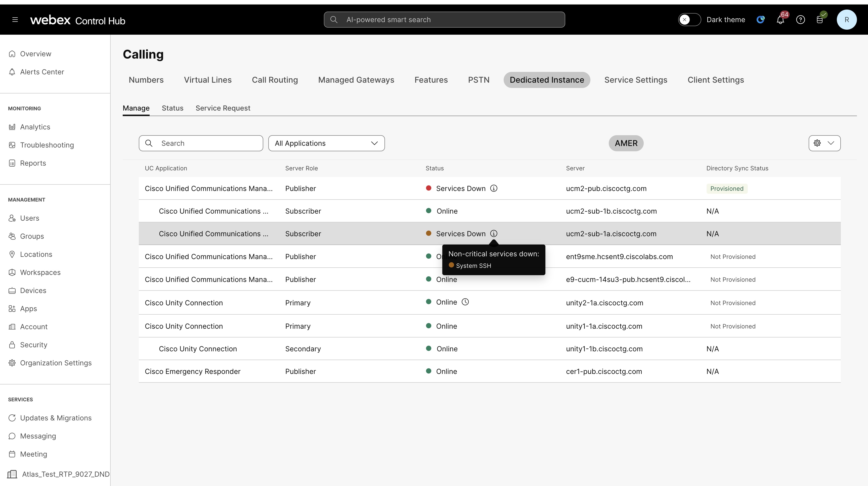This screenshot has width=868, height=486.
Task: Click server ucm2-pub.ciscoctg.com
Action: pyautogui.click(x=606, y=189)
